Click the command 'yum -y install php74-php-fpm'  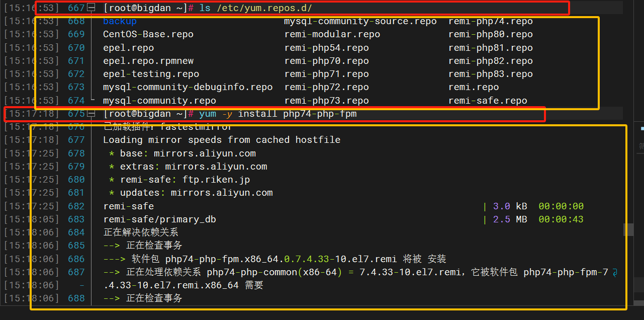(x=278, y=114)
